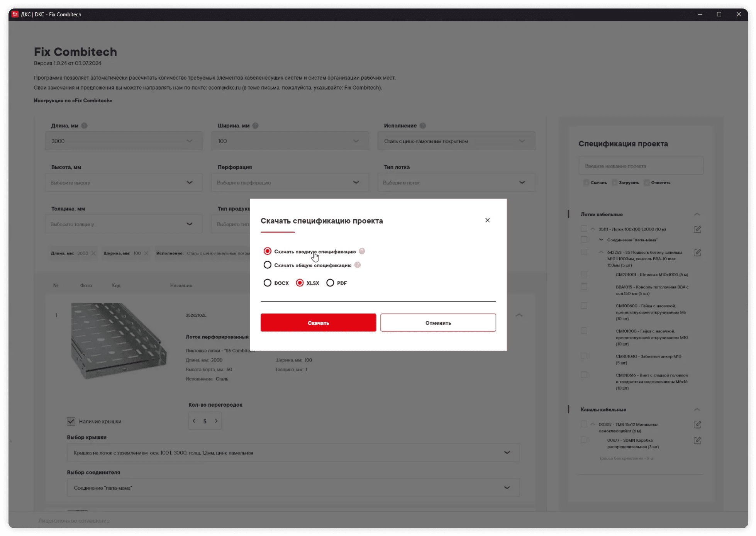Collapse the Лотки кабельные section
Screen dimensions: 756x536
coord(697,214)
